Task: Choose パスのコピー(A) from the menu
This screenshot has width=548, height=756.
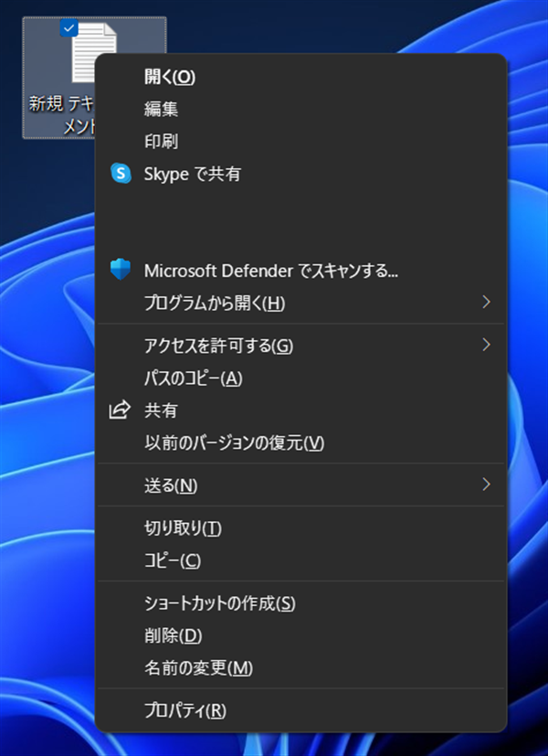Action: coord(301,378)
